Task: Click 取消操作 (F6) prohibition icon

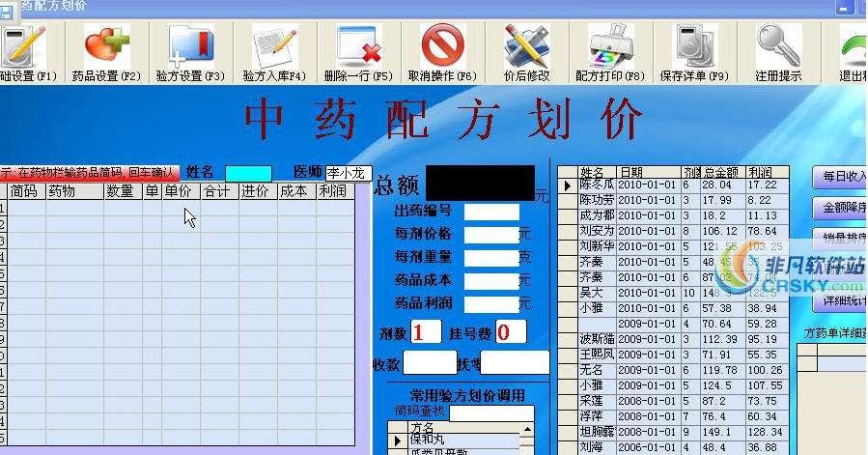Action: pos(443,45)
